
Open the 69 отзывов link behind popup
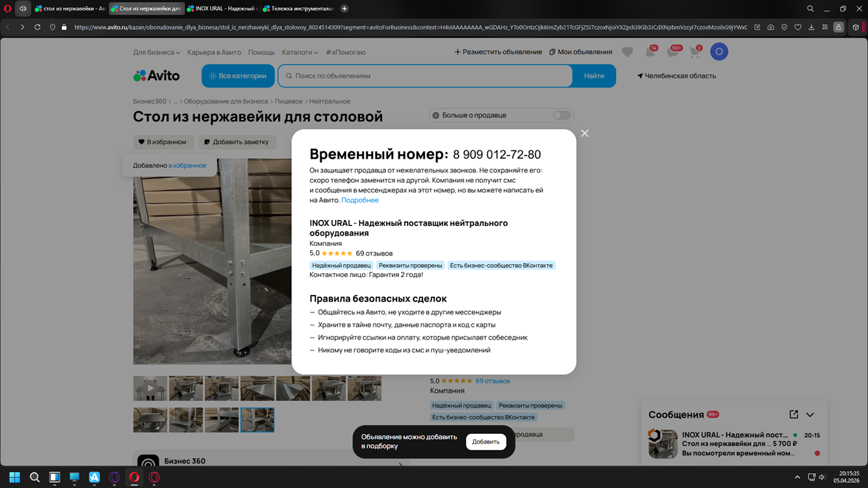(493, 381)
